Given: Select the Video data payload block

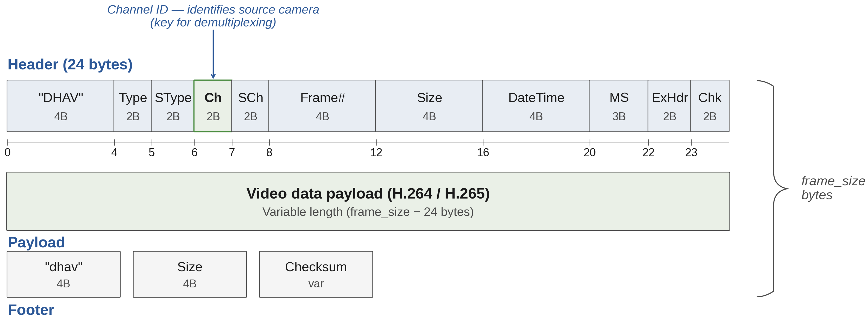Looking at the screenshot, I should pyautogui.click(x=368, y=201).
